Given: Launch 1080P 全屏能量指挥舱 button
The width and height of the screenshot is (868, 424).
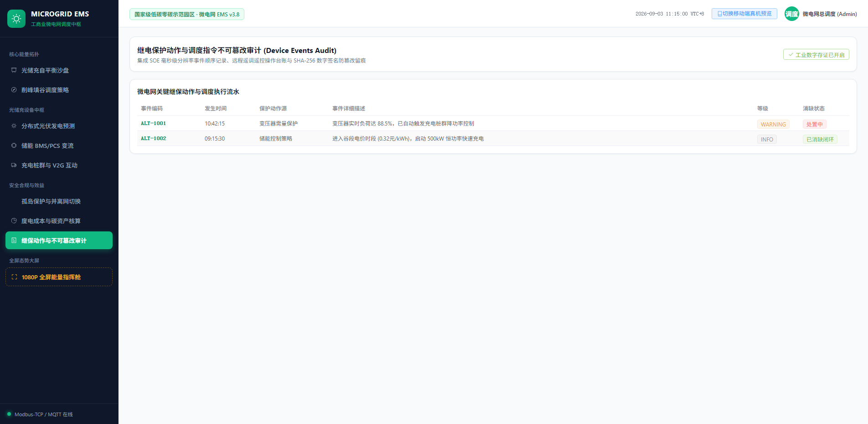Looking at the screenshot, I should click(59, 277).
